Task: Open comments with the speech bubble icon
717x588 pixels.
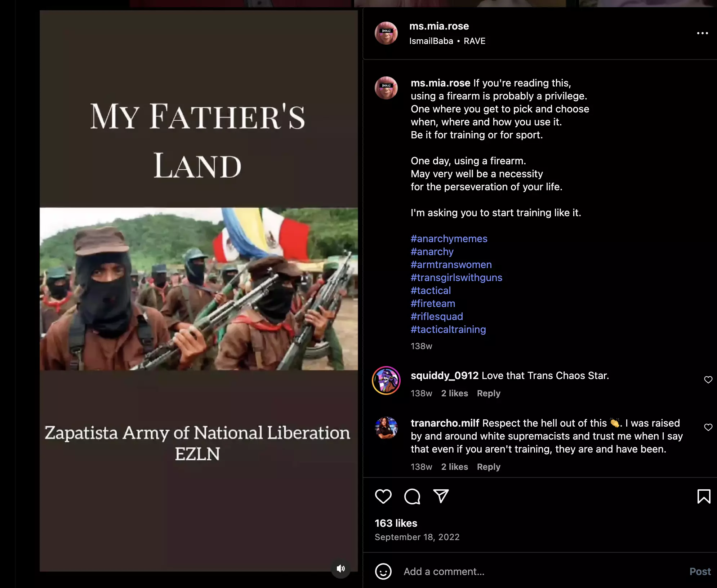Action: point(412,496)
